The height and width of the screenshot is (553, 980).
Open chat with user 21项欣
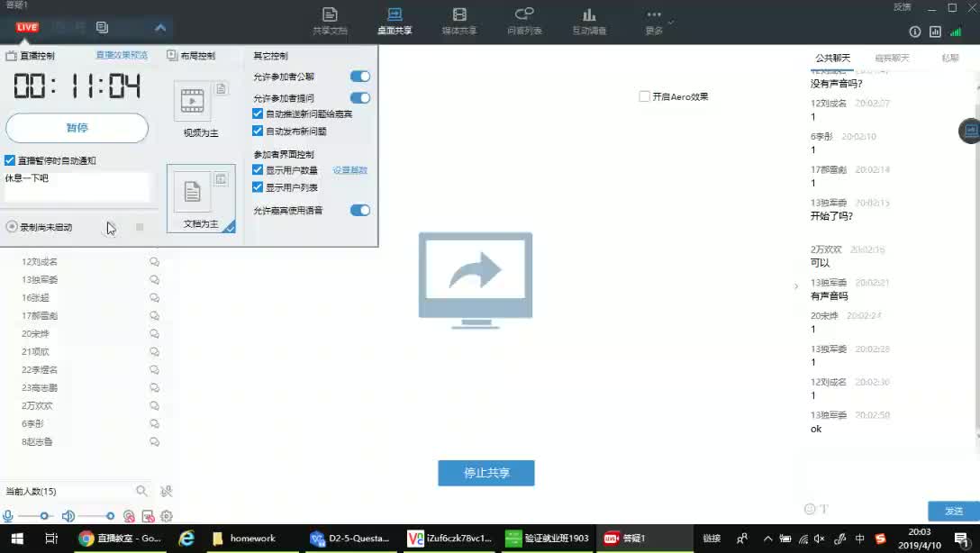tap(154, 352)
